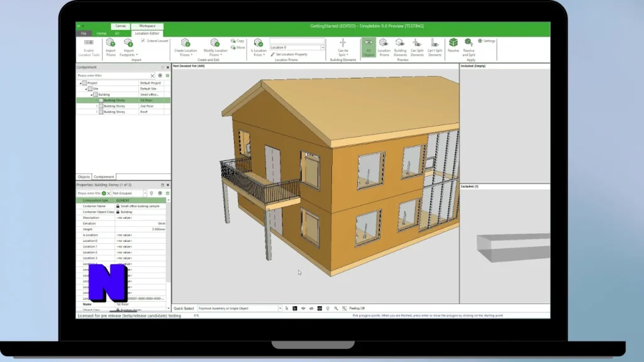
Task: Click the eye icon in Quick Select bar
Action: (x=303, y=308)
